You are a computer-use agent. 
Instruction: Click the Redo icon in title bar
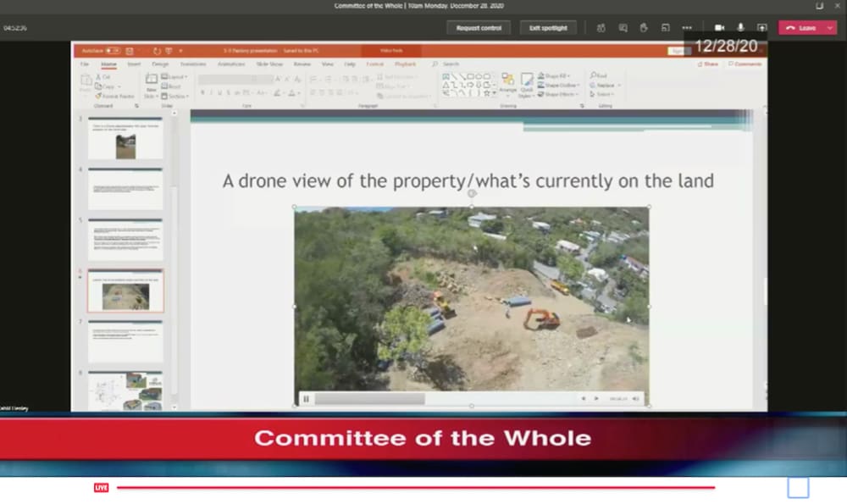(x=157, y=51)
